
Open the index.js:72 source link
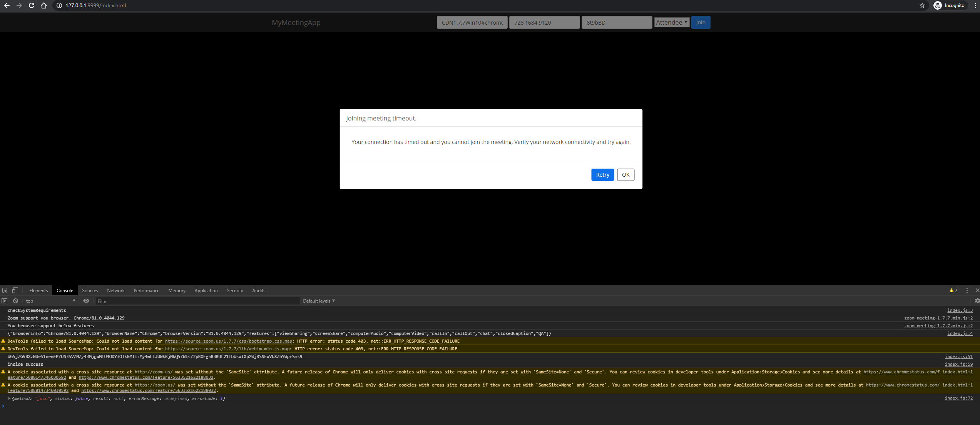point(958,398)
